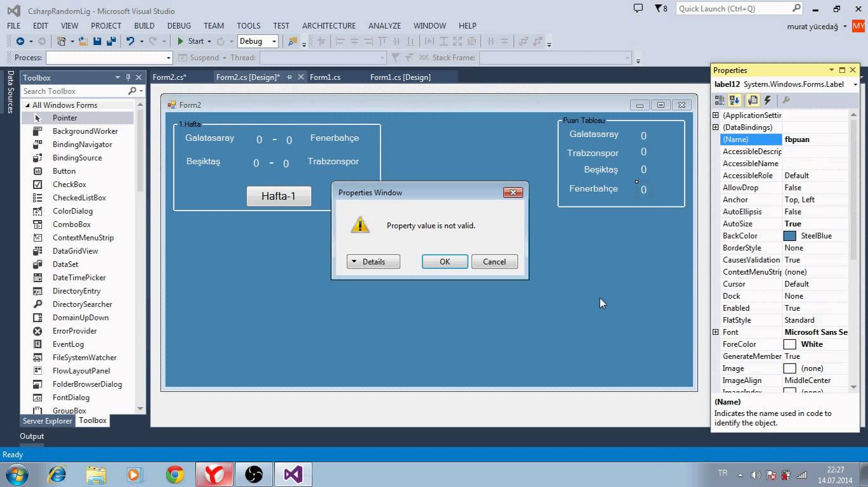
Task: Switch to the Form1.cs [Design] tab
Action: (x=400, y=77)
